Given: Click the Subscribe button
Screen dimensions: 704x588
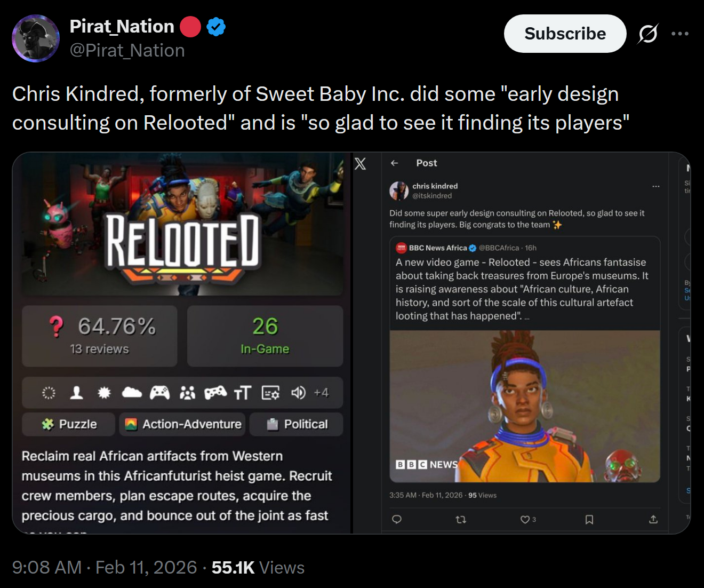Looking at the screenshot, I should (x=565, y=34).
